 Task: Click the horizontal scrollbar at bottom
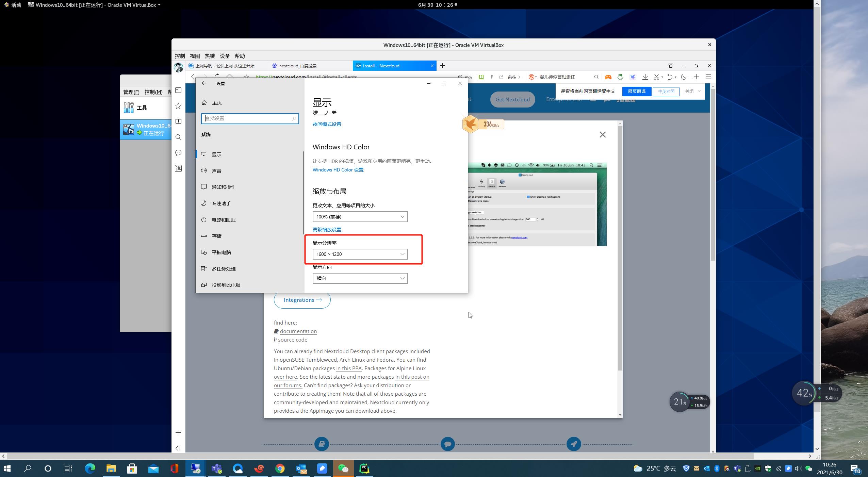380,456
